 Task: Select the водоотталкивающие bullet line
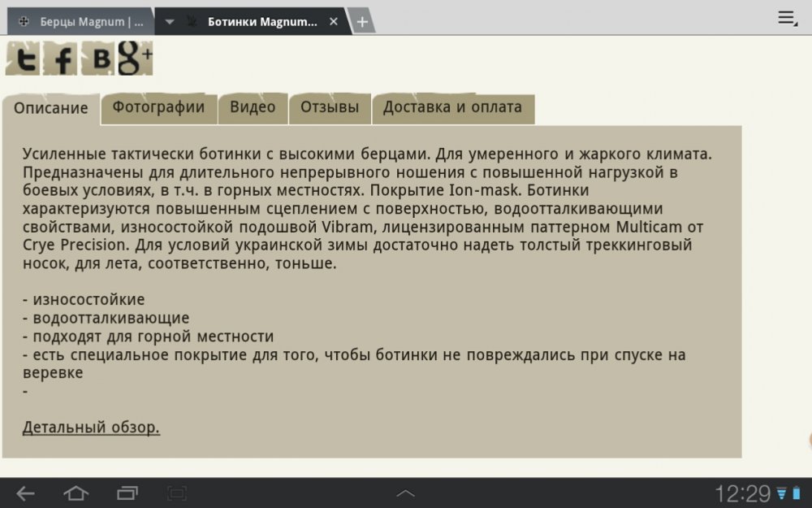point(106,318)
